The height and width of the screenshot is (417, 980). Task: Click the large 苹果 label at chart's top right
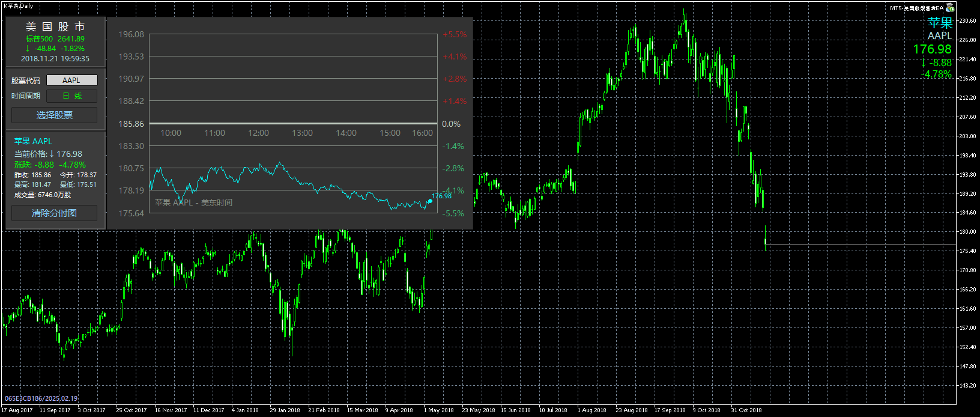pyautogui.click(x=940, y=23)
